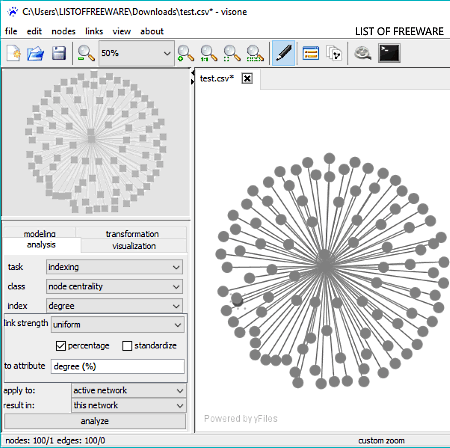
Task: Switch to the visualization tab
Action: coord(134,246)
